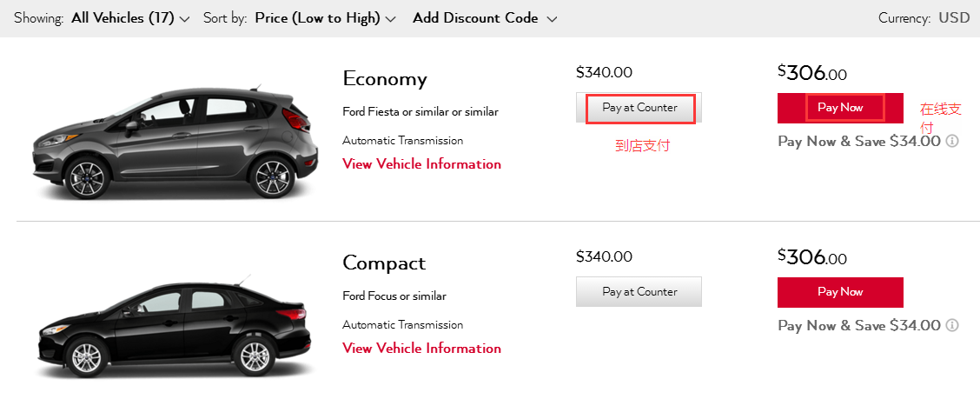Click the Currency USD selector
The width and height of the screenshot is (980, 399).
click(954, 18)
